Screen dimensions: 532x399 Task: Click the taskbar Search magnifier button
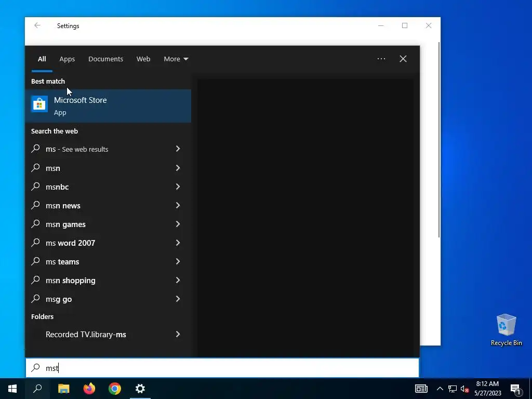[37, 389]
